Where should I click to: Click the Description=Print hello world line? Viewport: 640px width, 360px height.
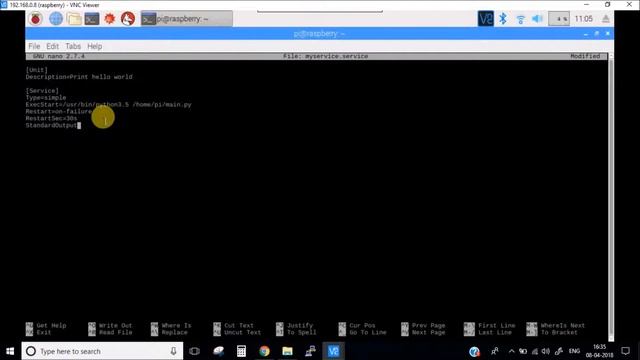[x=79, y=77]
